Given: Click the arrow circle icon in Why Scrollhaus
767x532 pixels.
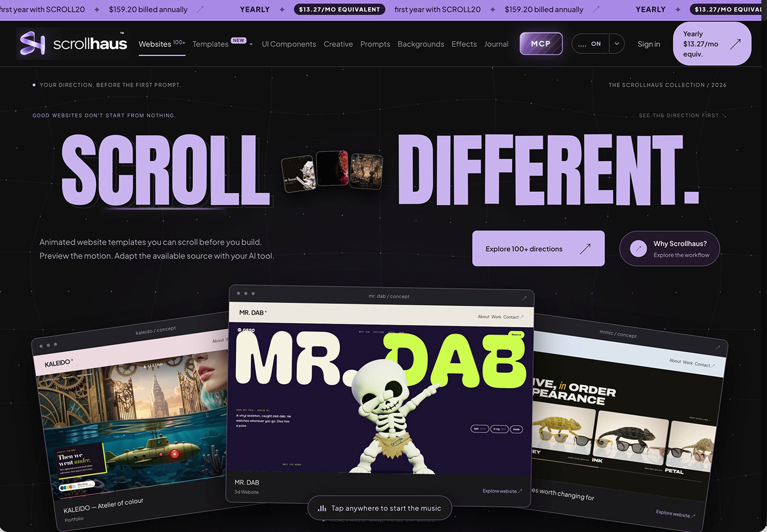Looking at the screenshot, I should (x=638, y=249).
